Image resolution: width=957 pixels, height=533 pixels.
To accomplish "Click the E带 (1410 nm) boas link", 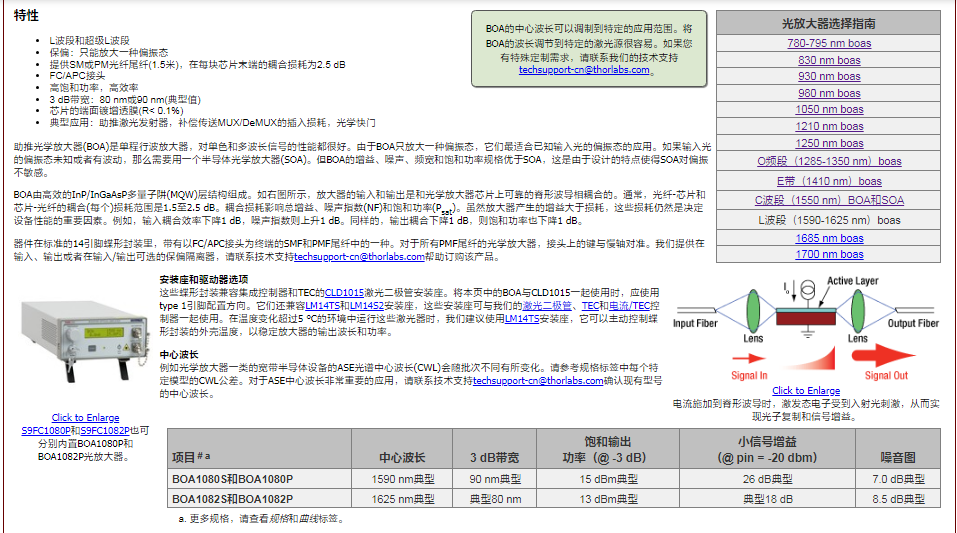I will (x=828, y=181).
